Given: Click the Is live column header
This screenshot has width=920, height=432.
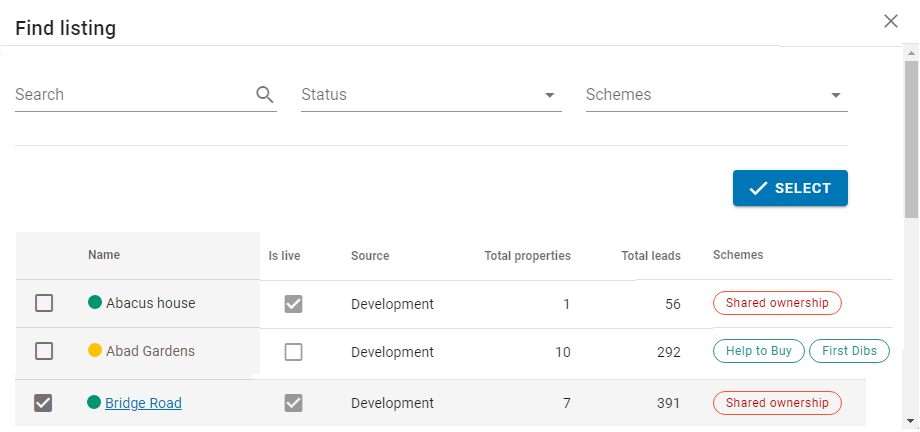Looking at the screenshot, I should coord(285,256).
